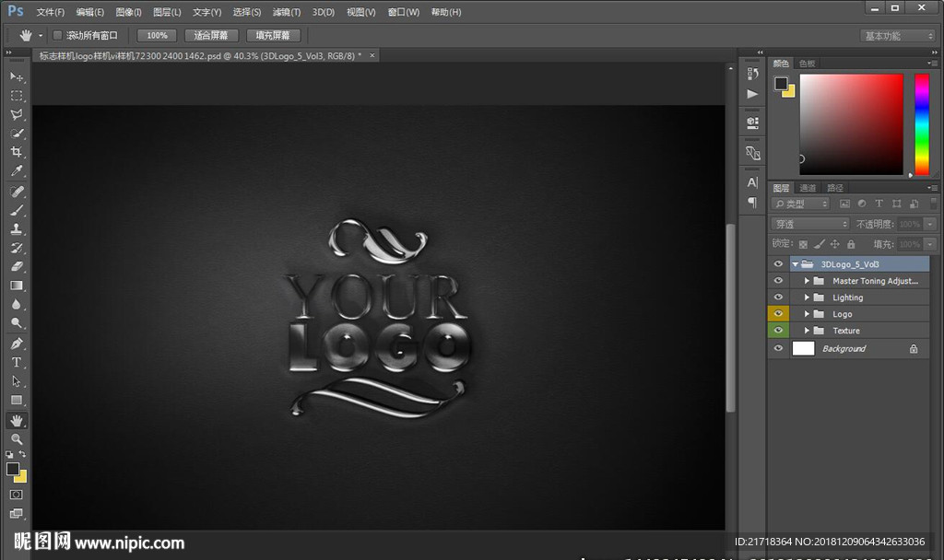Select the Pen tool

(x=17, y=344)
